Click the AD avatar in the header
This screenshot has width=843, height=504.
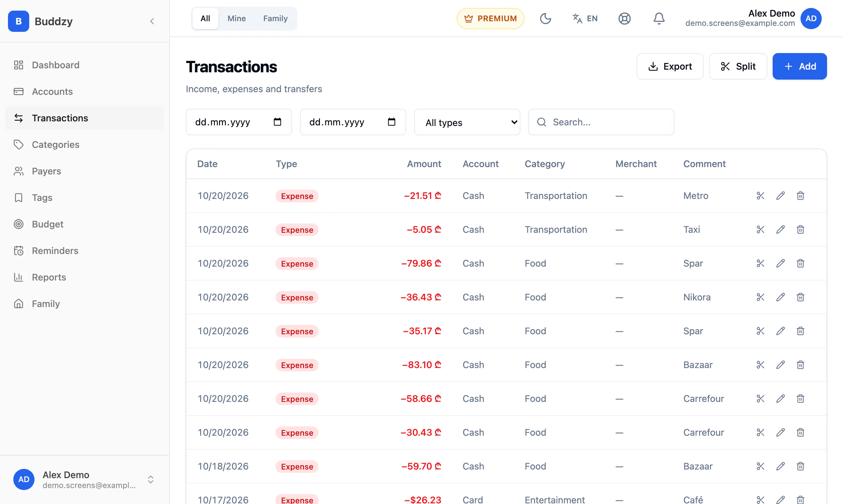click(811, 18)
